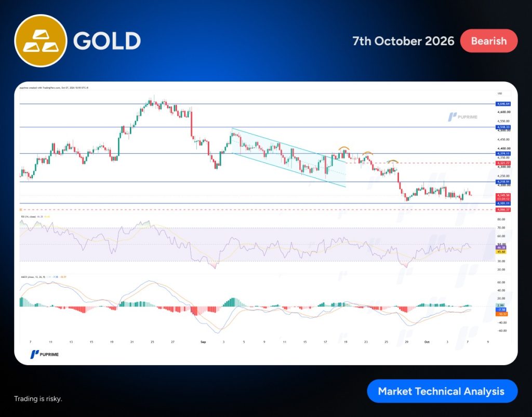Screen dimensions: 532x417
Task: Click the MACD -60.00 scale tick
Action: click(x=501, y=331)
